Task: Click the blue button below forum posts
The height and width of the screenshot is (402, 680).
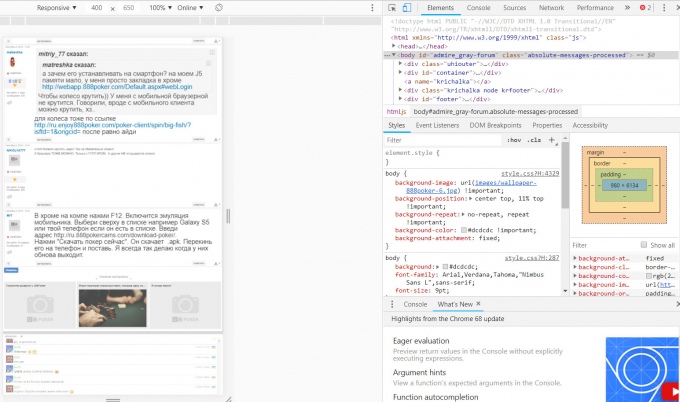Action: point(11,270)
